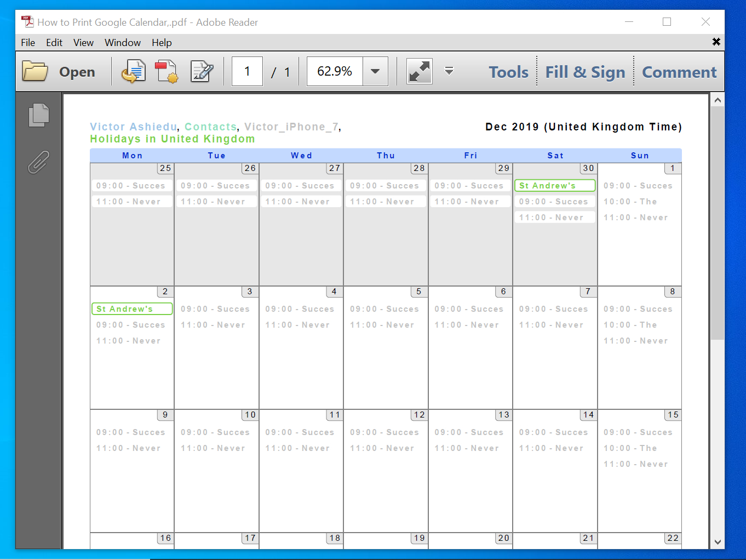Open the Comment panel
Viewport: 746px width, 560px height.
(x=679, y=71)
